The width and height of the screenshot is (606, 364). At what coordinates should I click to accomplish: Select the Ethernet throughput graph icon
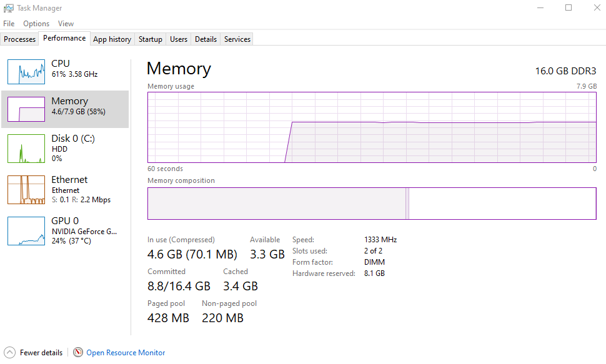(26, 190)
